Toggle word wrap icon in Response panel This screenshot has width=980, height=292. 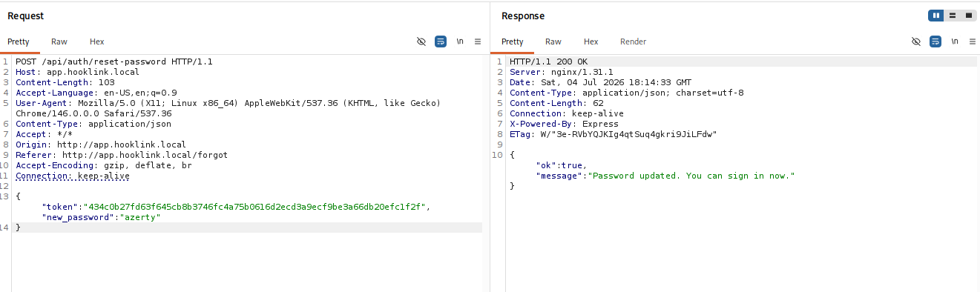pyautogui.click(x=935, y=42)
